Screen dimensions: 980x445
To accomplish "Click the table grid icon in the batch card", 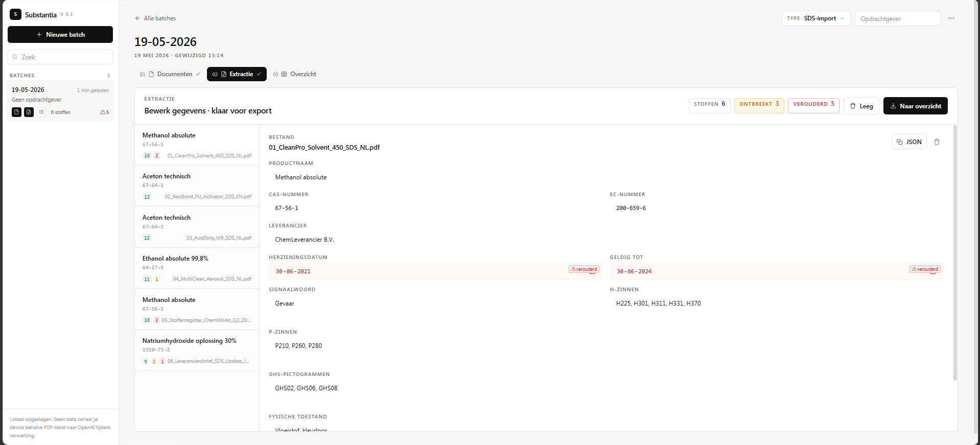I will click(x=41, y=112).
